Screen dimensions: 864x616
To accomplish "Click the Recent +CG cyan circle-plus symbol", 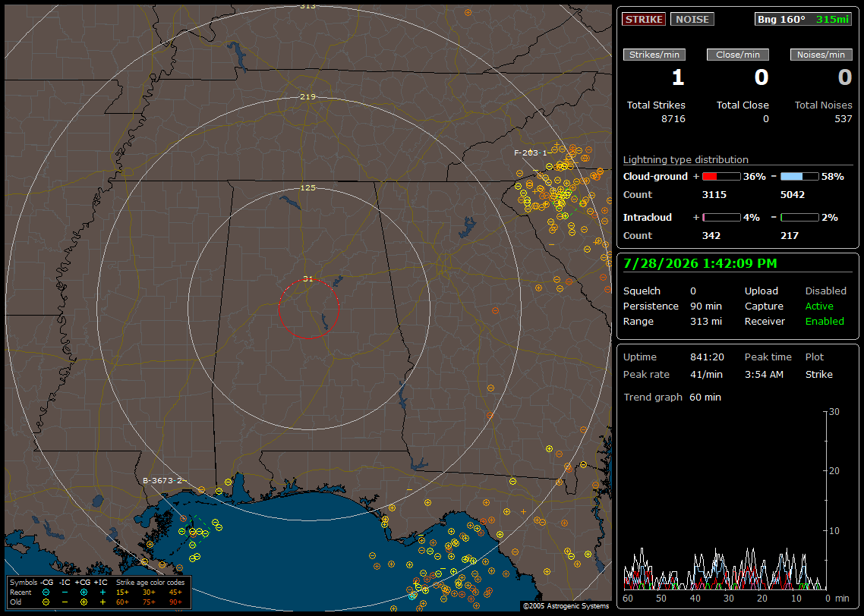I will click(x=84, y=592).
